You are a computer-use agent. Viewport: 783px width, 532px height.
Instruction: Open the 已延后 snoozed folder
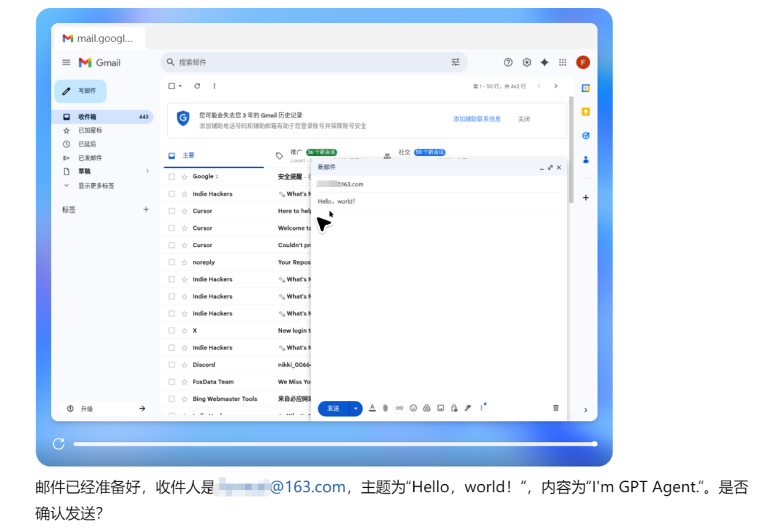pos(87,144)
